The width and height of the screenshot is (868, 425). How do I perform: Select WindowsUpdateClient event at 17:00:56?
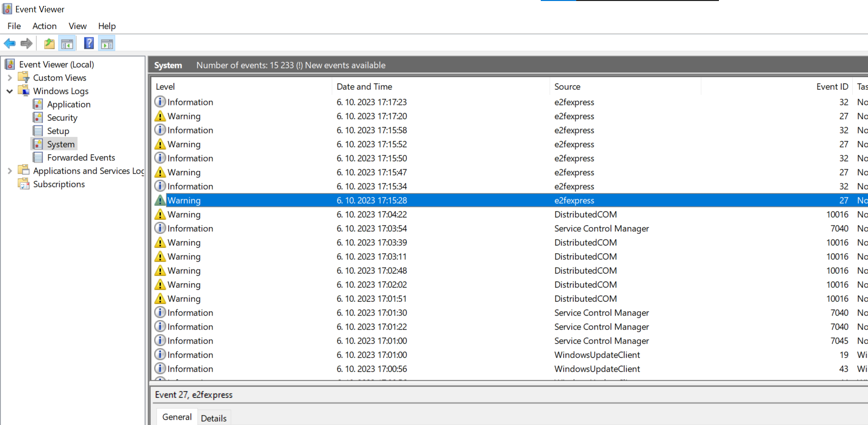(x=509, y=369)
